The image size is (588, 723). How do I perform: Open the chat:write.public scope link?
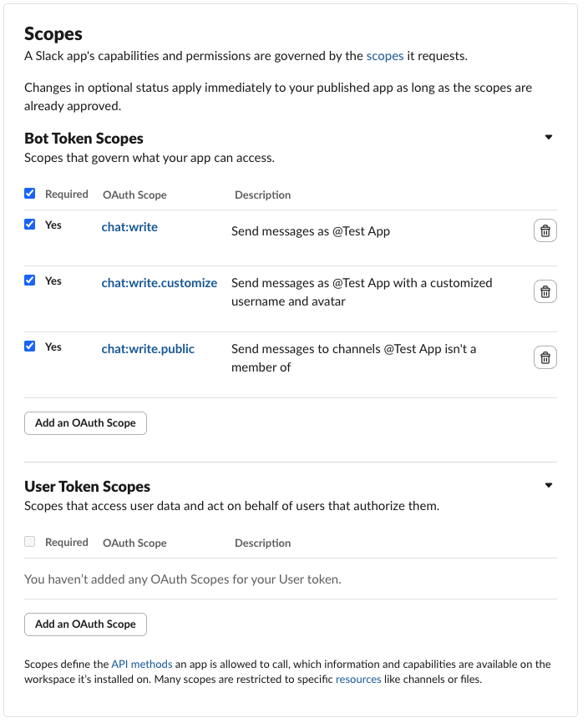click(x=148, y=349)
